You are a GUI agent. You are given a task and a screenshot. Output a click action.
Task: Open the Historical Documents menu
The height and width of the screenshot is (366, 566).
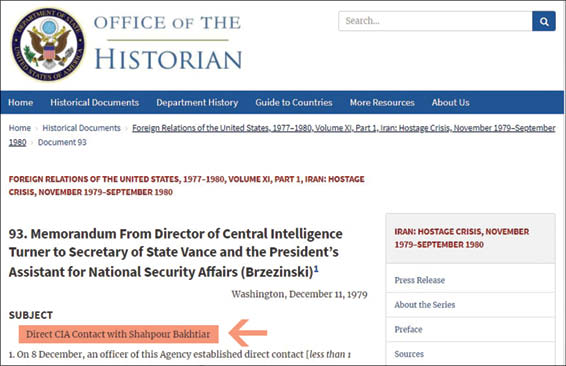(x=95, y=103)
